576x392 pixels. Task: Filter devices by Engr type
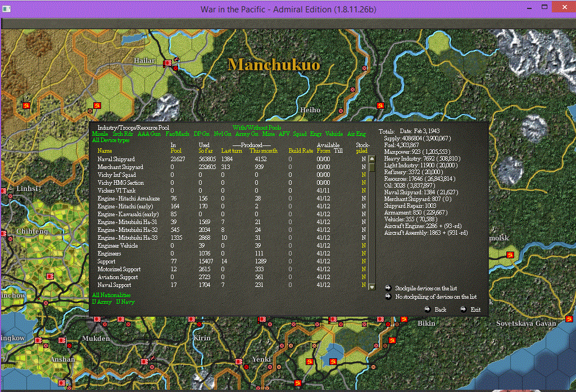(316, 134)
